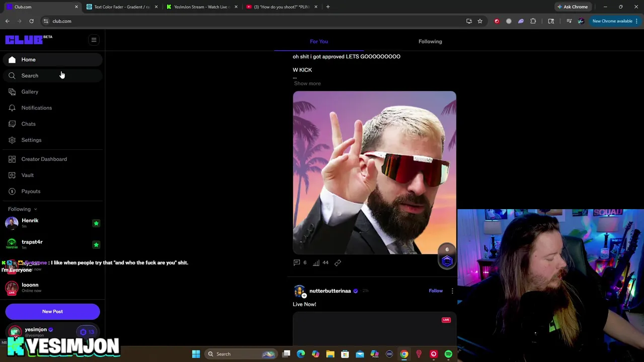The height and width of the screenshot is (362, 644).
Task: Toggle the green star next to trapst4r
Action: 96,245
